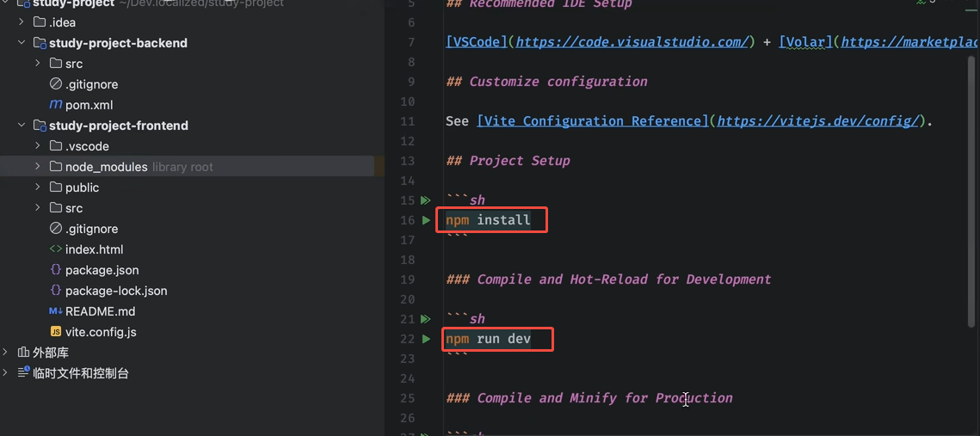
Task: Select index.html in the project tree
Action: coord(94,249)
